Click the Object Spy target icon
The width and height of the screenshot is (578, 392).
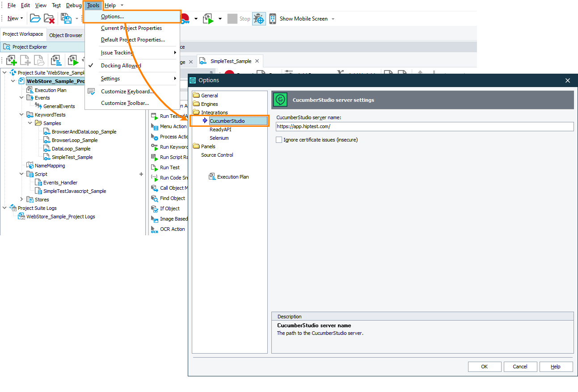259,19
